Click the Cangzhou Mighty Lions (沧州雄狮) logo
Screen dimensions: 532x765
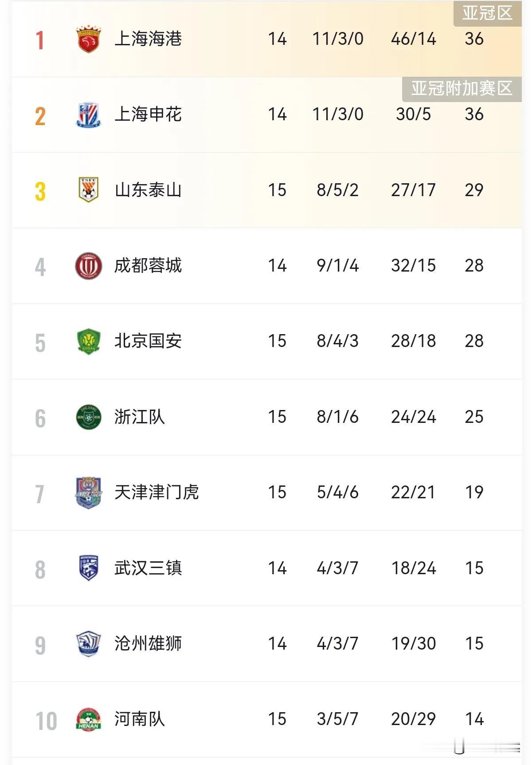(x=89, y=643)
